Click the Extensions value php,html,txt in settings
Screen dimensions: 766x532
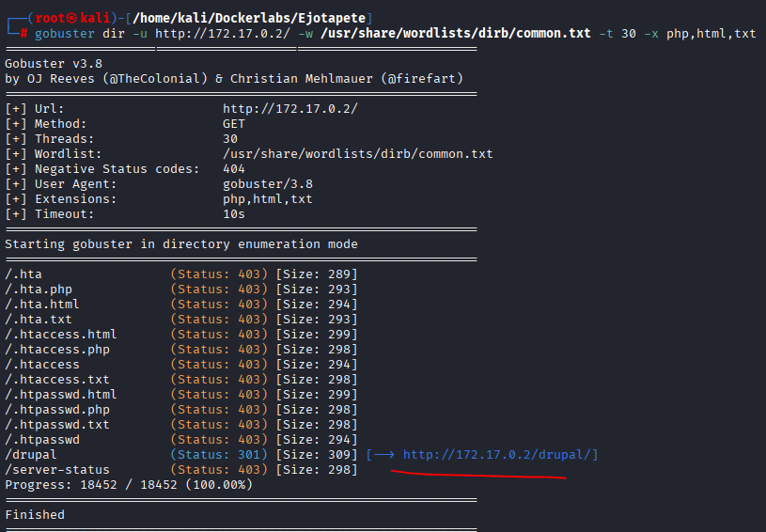click(268, 199)
